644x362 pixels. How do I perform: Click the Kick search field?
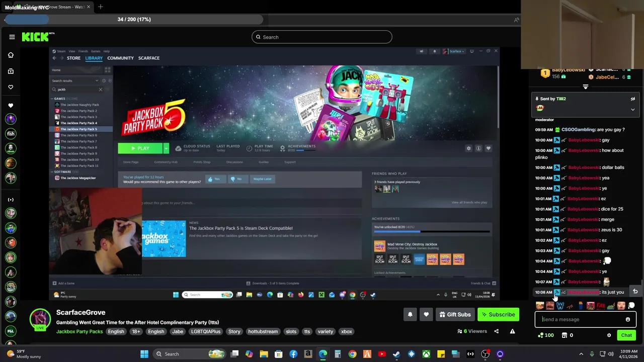(x=321, y=37)
